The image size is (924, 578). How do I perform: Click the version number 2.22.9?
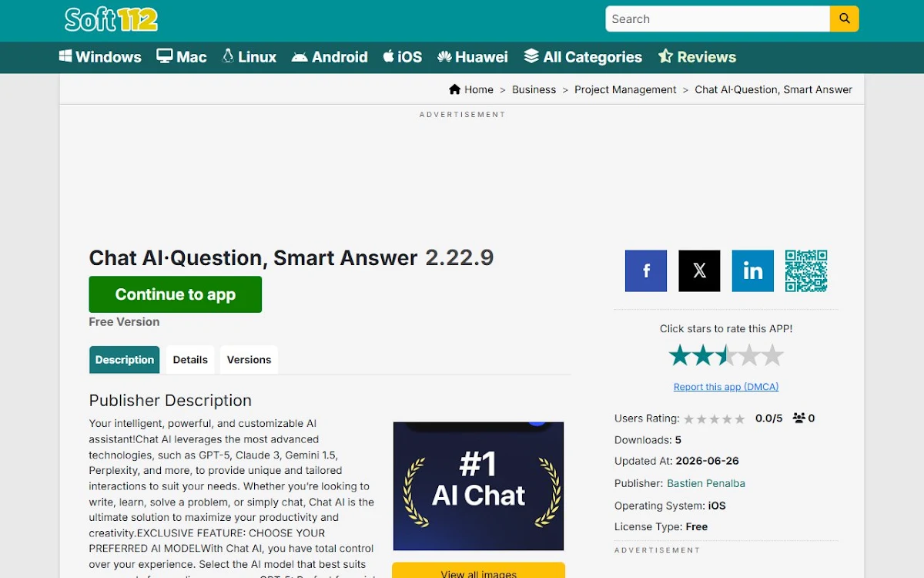[x=460, y=257]
